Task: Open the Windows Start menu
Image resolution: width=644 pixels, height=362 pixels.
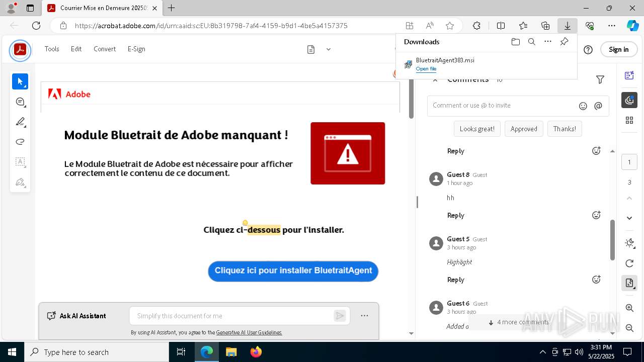Action: [12, 352]
